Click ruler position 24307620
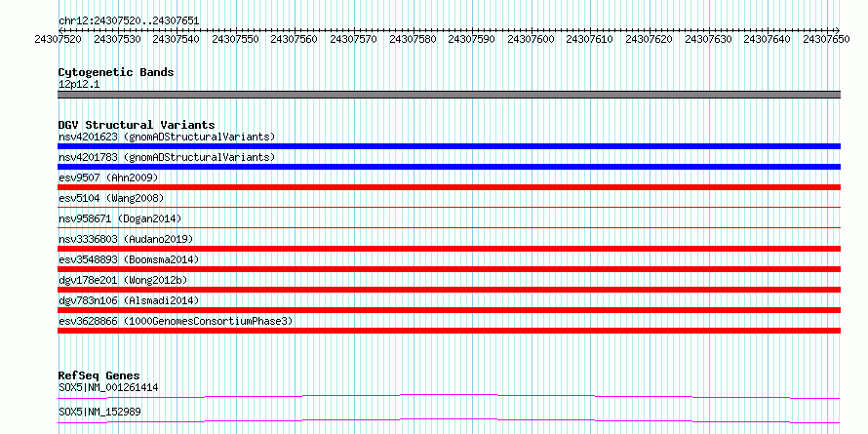The width and height of the screenshot is (868, 434). [x=649, y=39]
